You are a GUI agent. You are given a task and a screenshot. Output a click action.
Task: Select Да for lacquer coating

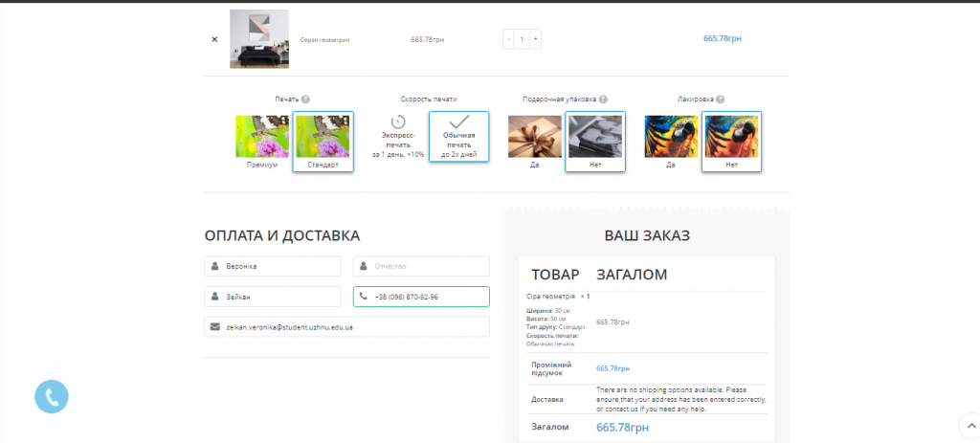pyautogui.click(x=670, y=137)
